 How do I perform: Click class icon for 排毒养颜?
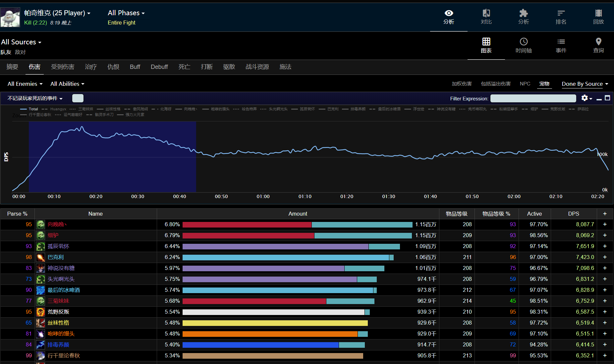click(40, 345)
